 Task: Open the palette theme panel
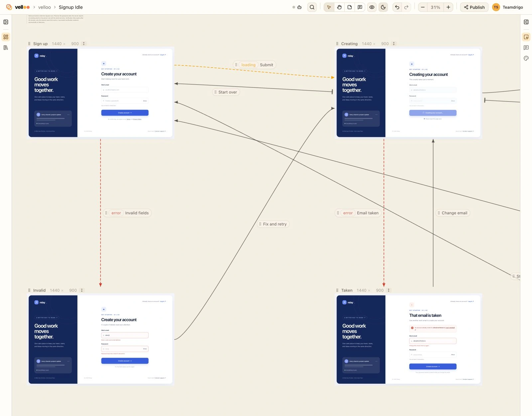(x=526, y=58)
